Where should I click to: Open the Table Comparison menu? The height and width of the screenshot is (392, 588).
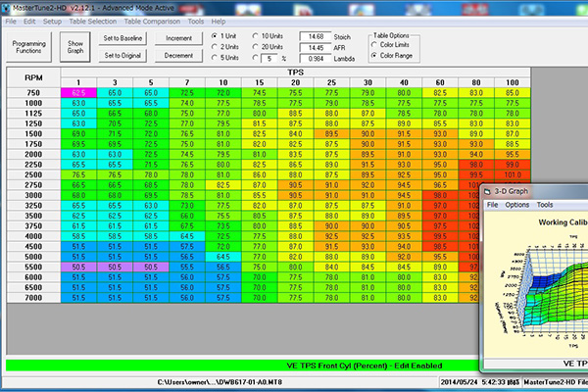tap(155, 20)
